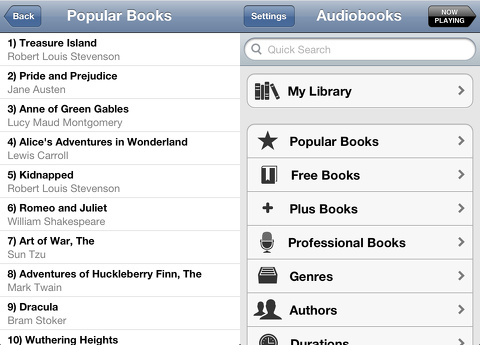Click the plus icon for Plus Books
Image resolution: width=480 pixels, height=360 pixels.
[268, 208]
